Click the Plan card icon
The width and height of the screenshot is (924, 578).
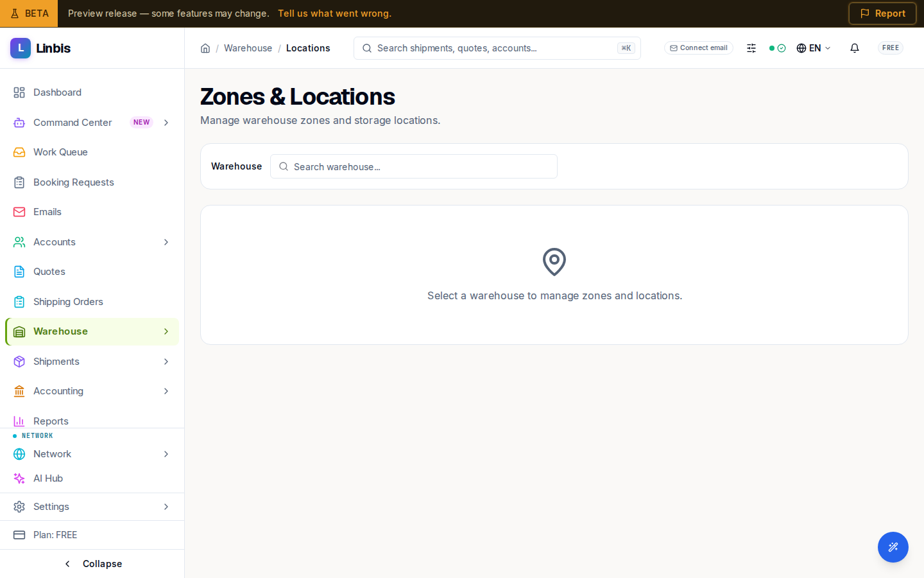point(19,535)
